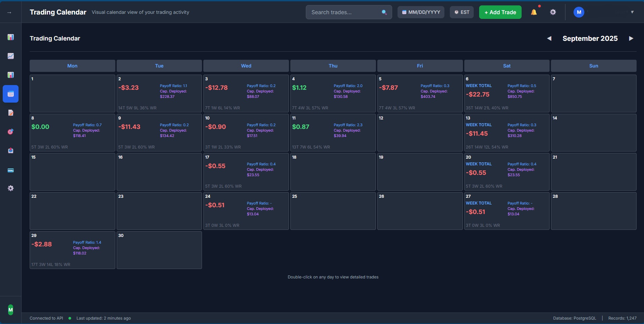
Task: Advance to next month with forward arrow
Action: coord(631,38)
